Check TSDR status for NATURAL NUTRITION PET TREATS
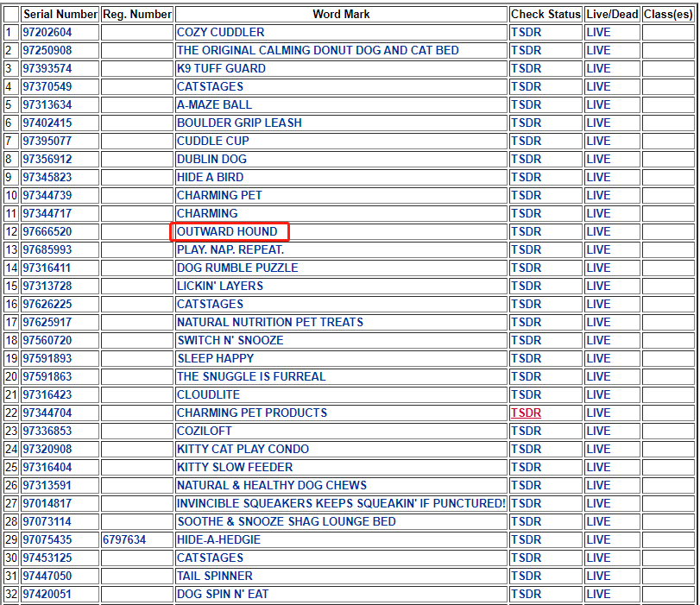 pos(526,323)
